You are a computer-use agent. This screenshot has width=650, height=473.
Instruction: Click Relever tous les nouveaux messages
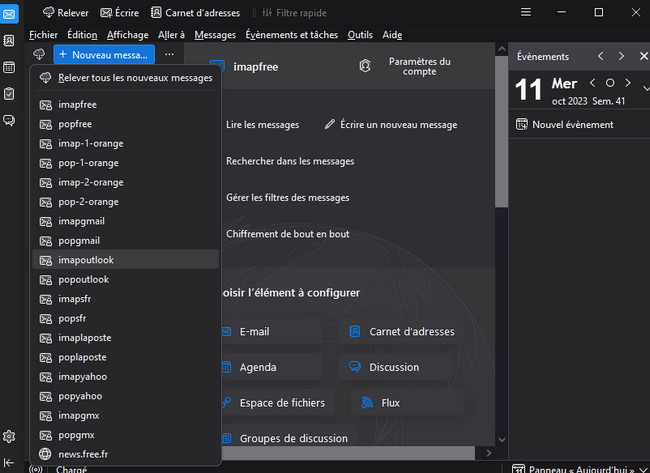pos(135,78)
